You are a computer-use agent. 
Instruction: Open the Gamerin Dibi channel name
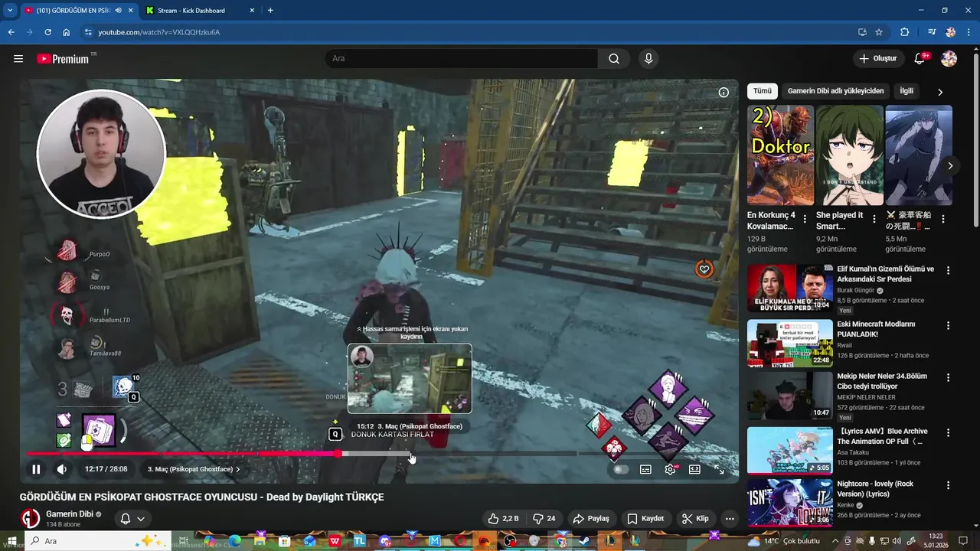pos(70,514)
